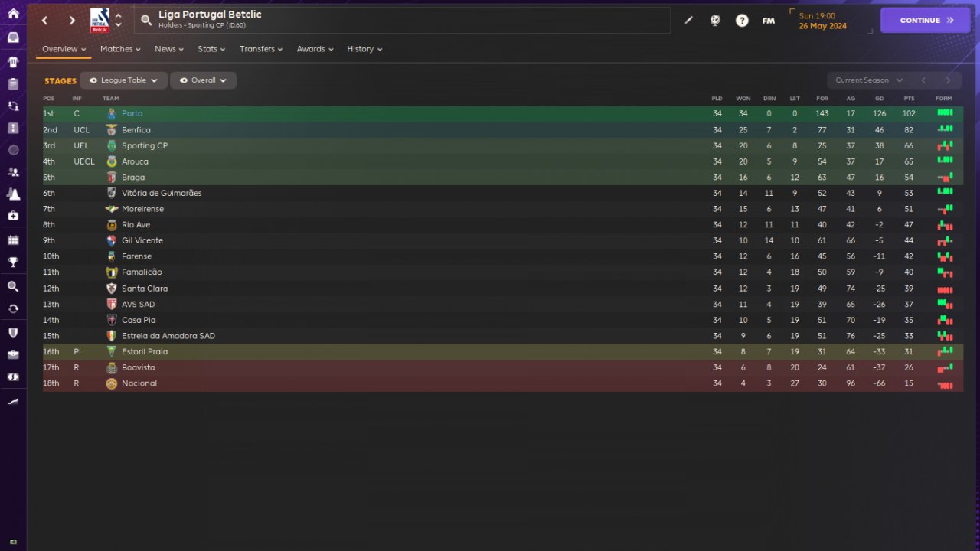Expand the Current Season dropdown
Image resolution: width=980 pixels, height=551 pixels.
coord(869,80)
